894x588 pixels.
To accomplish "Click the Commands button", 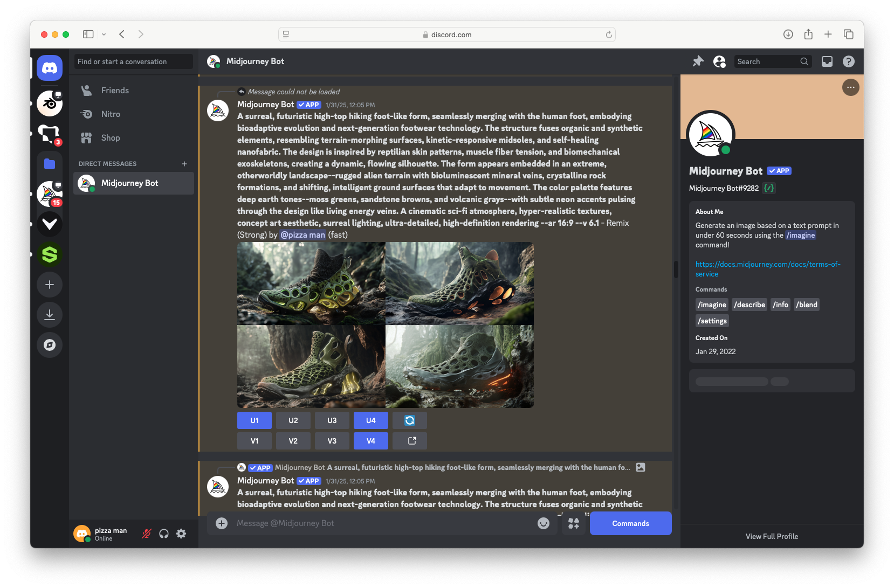I will pyautogui.click(x=631, y=523).
